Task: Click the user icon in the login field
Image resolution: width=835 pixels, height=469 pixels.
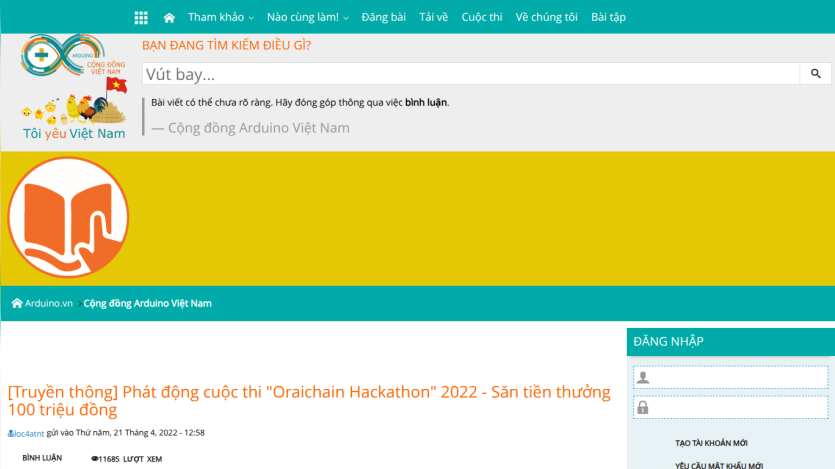Action: click(643, 377)
